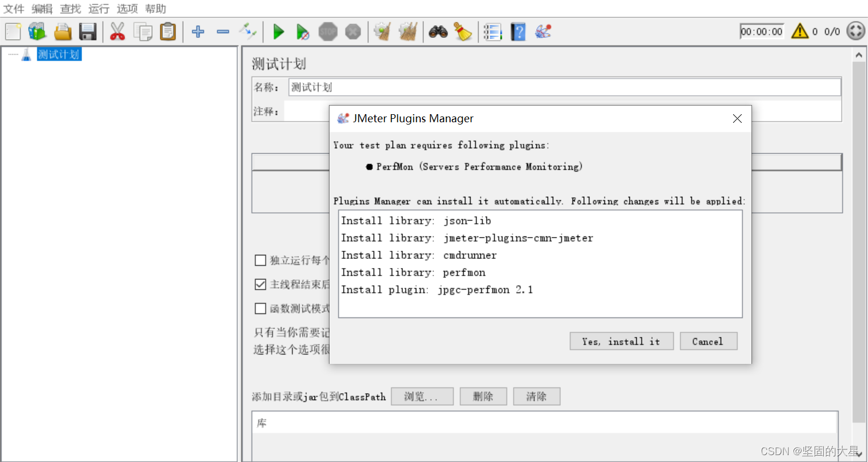
Task: Start the test with green play icon
Action: [278, 32]
